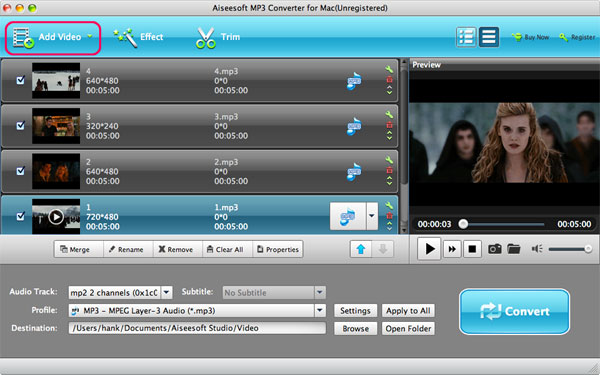This screenshot has height=375, width=600.
Task: Open the Trim tool
Action: pos(218,38)
